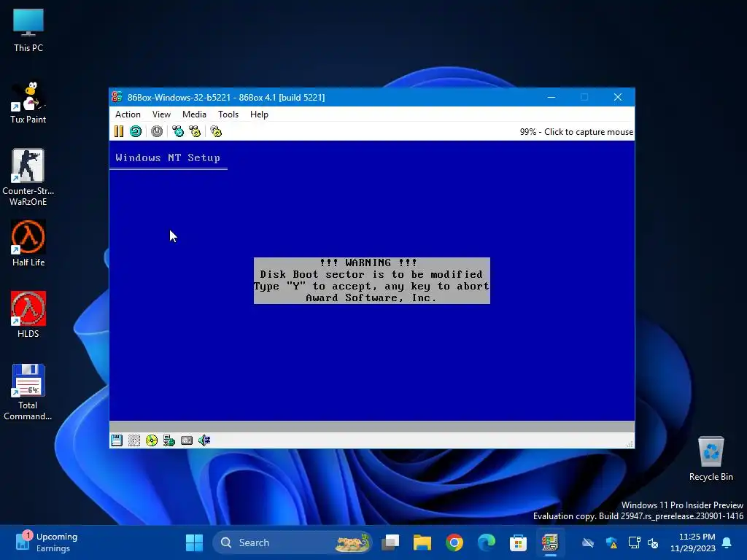Click the CD-ROM disc status bar icon

pyautogui.click(x=152, y=440)
